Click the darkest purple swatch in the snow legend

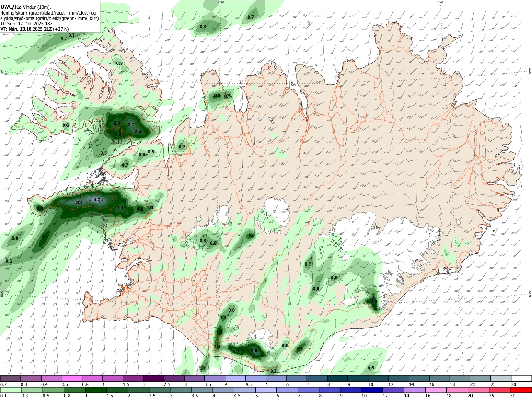[153, 378]
